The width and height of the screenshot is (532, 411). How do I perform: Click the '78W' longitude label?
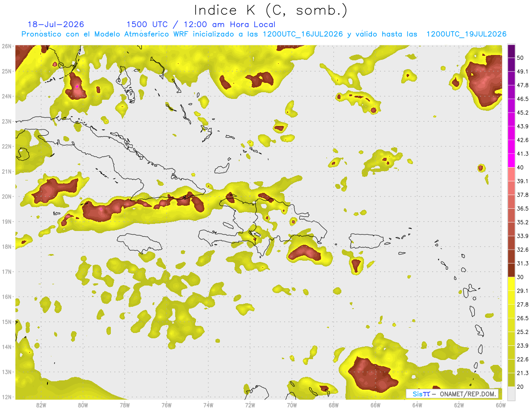[x=125, y=405]
